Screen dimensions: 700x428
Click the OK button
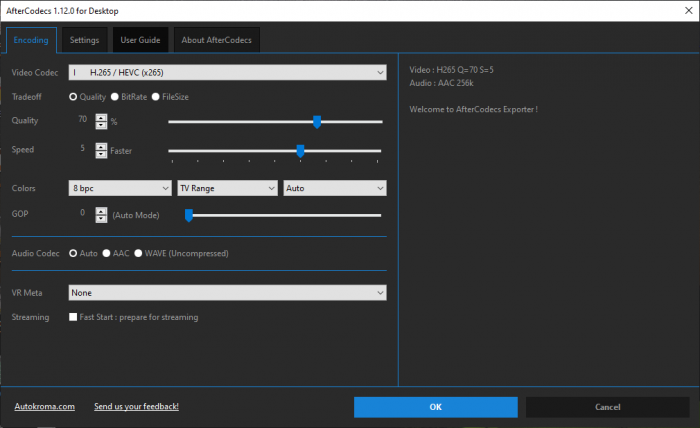tap(435, 407)
